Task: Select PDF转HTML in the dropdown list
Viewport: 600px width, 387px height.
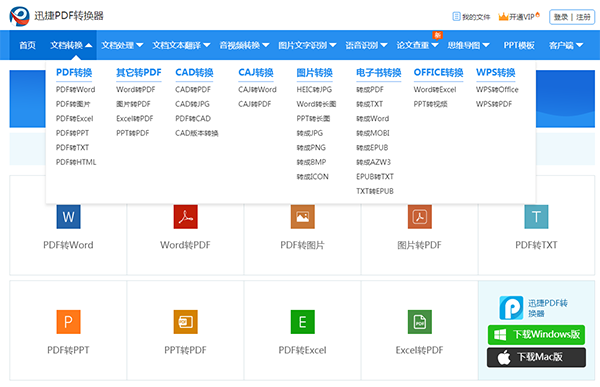Action: click(x=76, y=162)
